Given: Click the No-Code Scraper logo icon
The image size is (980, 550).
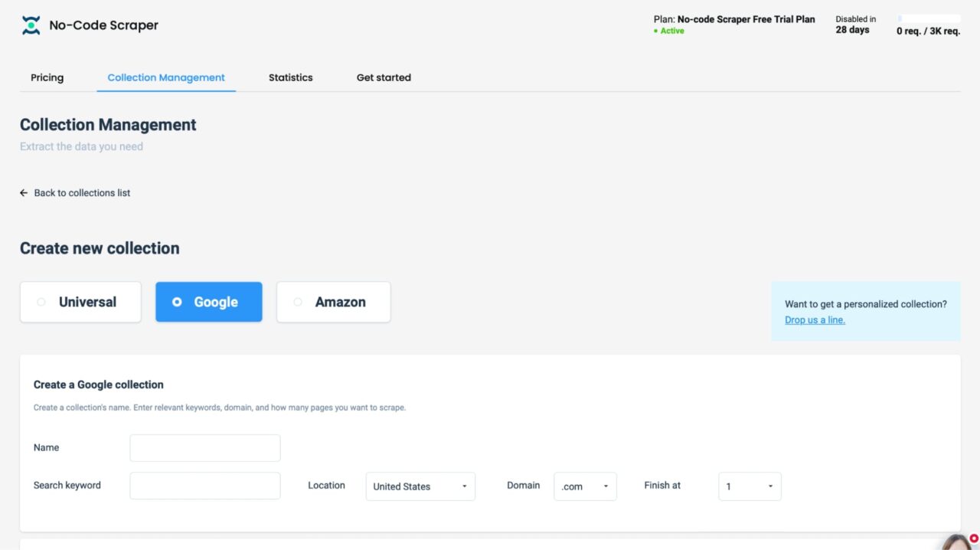Looking at the screenshot, I should pyautogui.click(x=31, y=25).
